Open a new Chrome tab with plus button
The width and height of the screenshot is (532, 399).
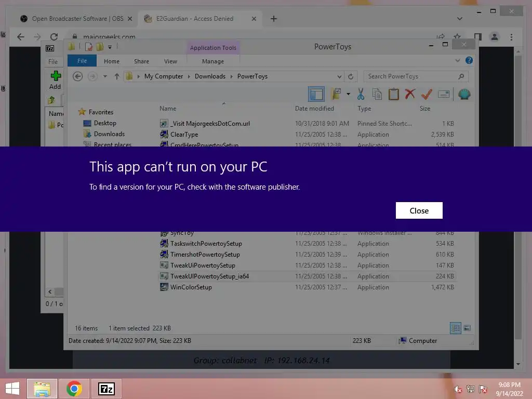pyautogui.click(x=273, y=19)
